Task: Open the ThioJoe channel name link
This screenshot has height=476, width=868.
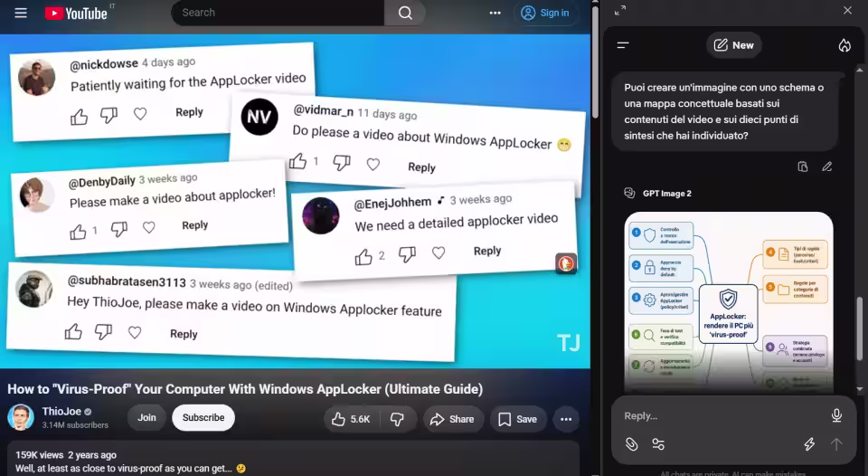Action: coord(61,411)
